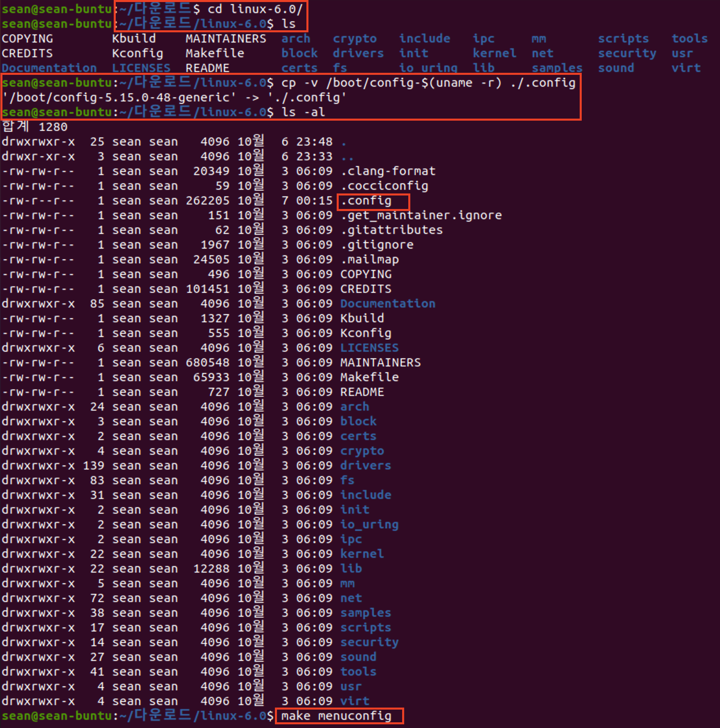Click the timestamp 23:33

tap(314, 157)
